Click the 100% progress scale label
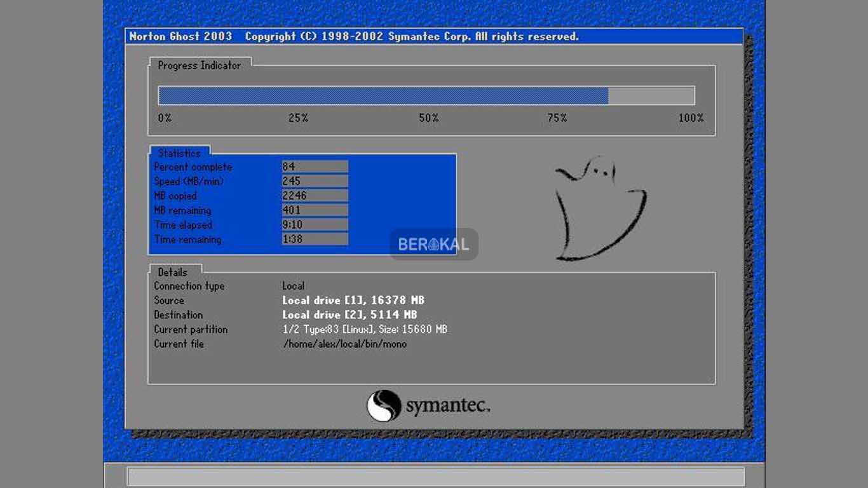868x488 pixels. click(x=691, y=118)
